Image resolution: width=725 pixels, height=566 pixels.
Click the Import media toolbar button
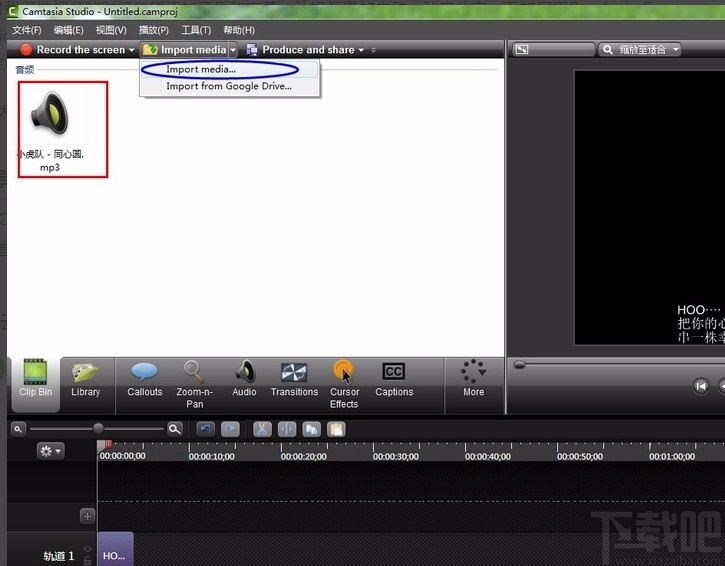(184, 49)
